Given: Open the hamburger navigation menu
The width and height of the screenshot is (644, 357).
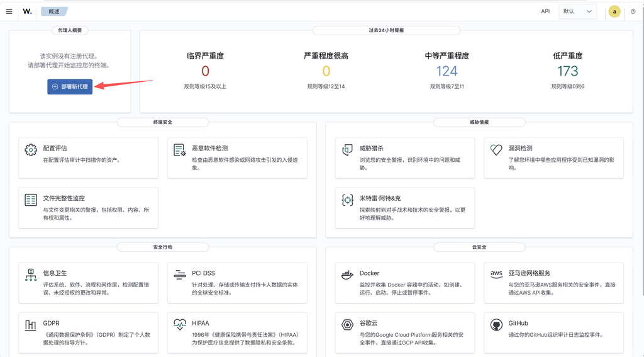Looking at the screenshot, I should 9,11.
